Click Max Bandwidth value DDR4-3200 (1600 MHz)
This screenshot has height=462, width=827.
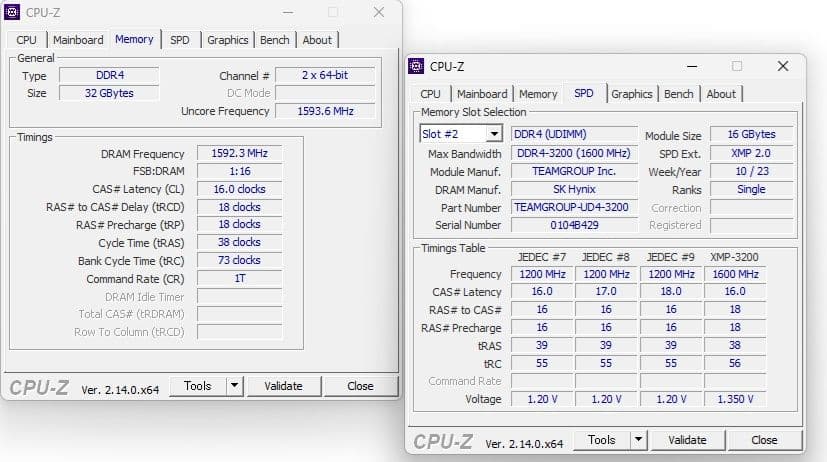(574, 153)
